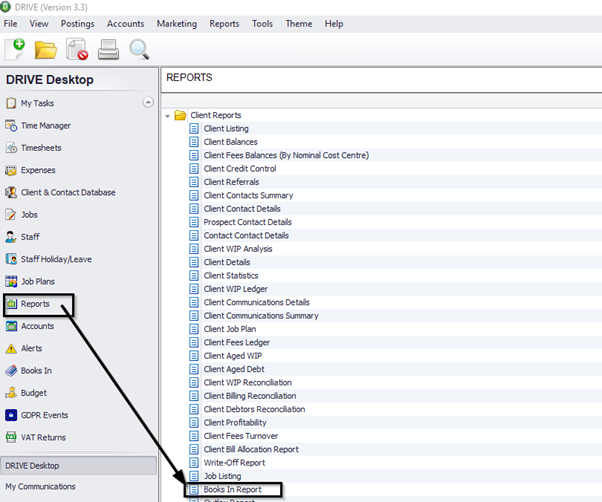
Task: Select Prospect Contact Details report
Action: pos(248,222)
